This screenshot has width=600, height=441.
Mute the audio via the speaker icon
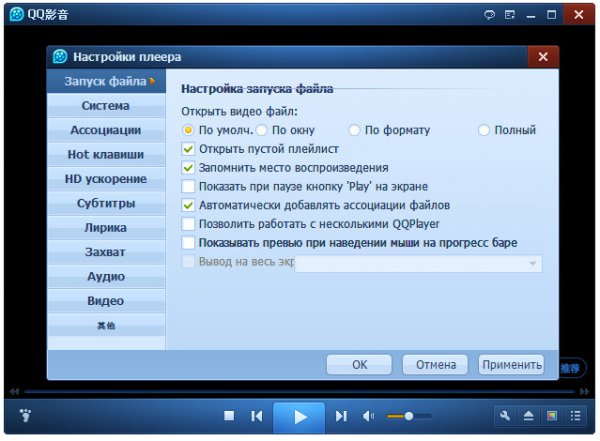point(368,416)
